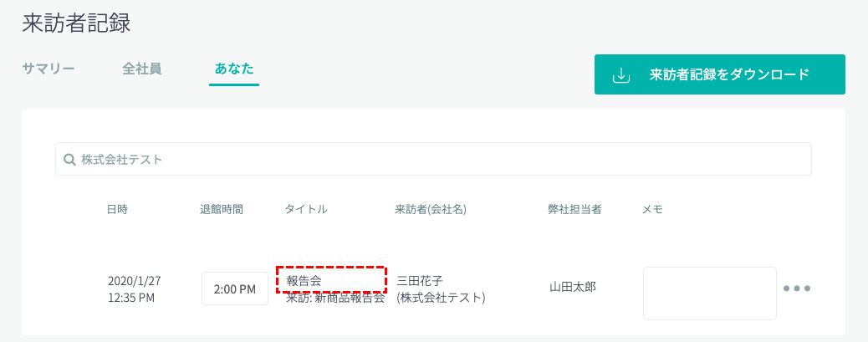Screen dimensions: 868x342
Task: Click the タイトル column header
Action: [x=306, y=209]
